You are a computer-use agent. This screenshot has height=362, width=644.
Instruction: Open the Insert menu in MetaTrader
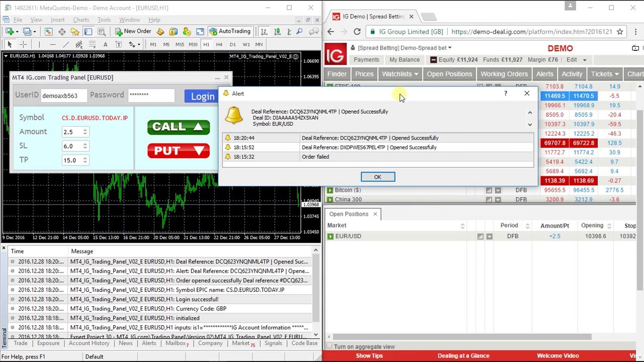[57, 20]
